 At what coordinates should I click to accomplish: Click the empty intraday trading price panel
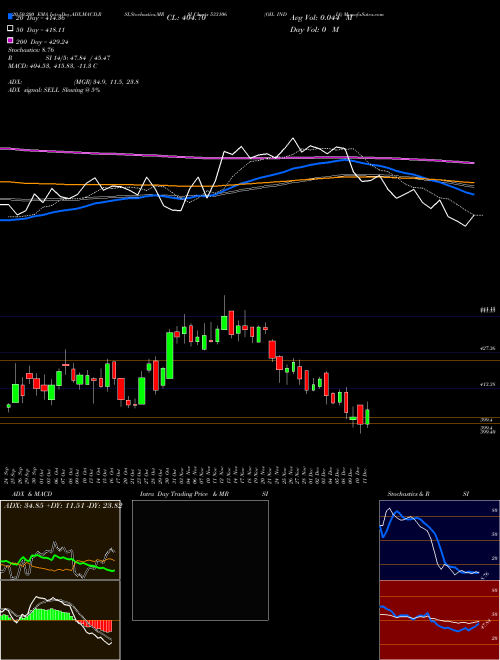tap(200, 560)
